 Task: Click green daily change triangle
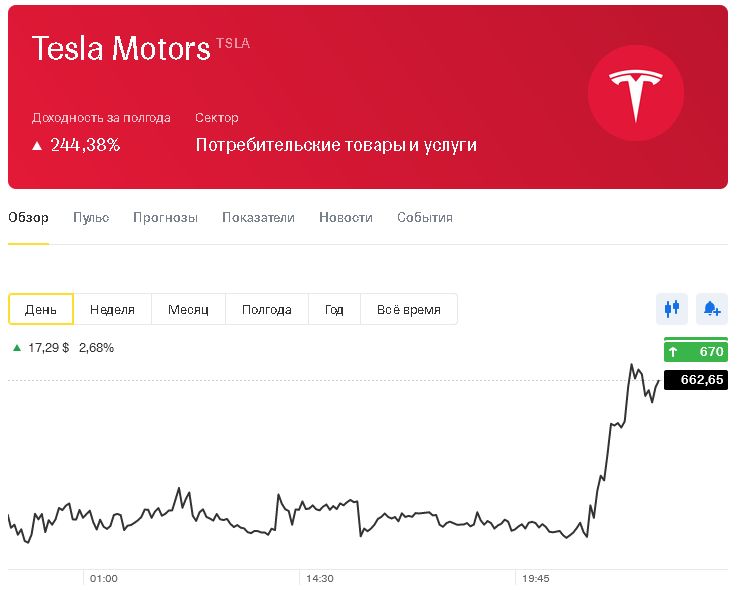point(17,348)
